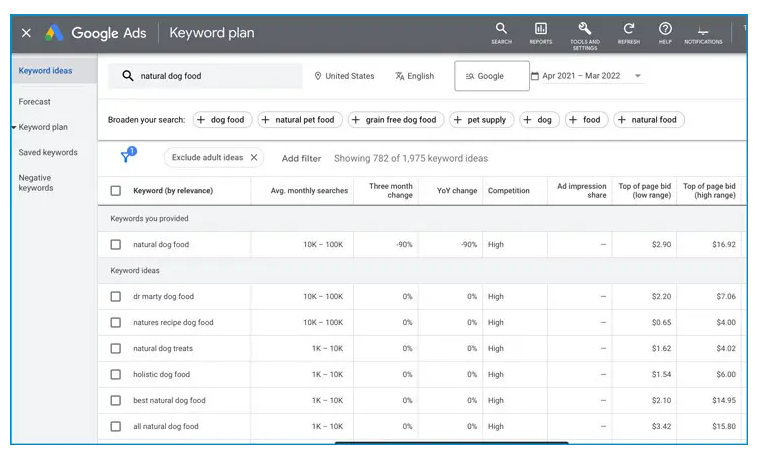The height and width of the screenshot is (453, 765).
Task: Open the Google search network selector
Action: click(x=491, y=76)
